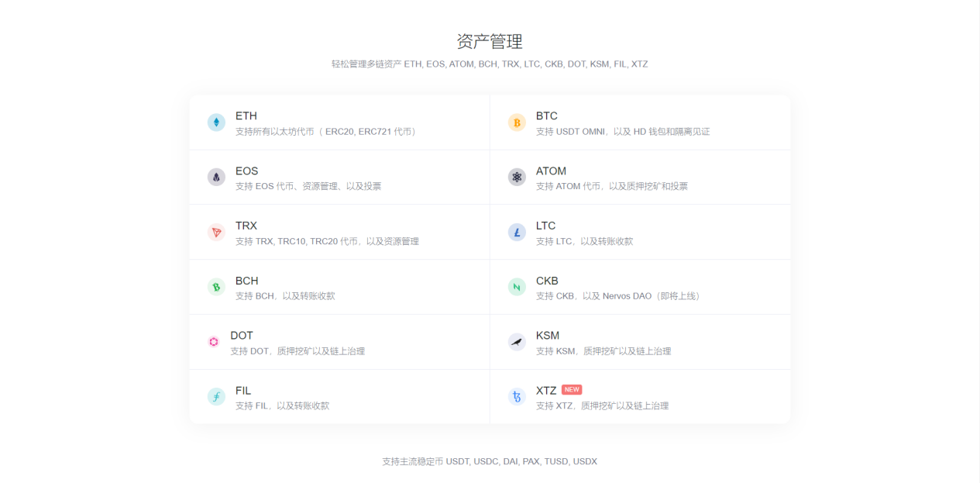Click the EOS coin icon
The width and height of the screenshot is (980, 483).
coord(216,178)
